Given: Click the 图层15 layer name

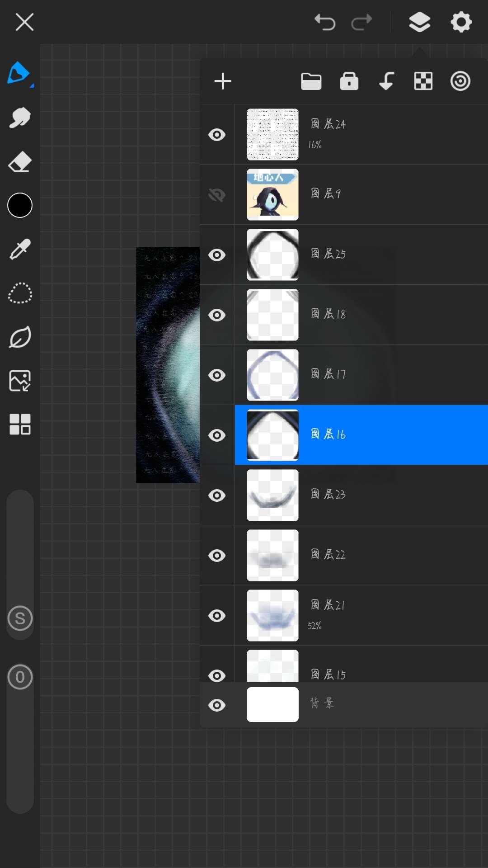Looking at the screenshot, I should pos(328,675).
